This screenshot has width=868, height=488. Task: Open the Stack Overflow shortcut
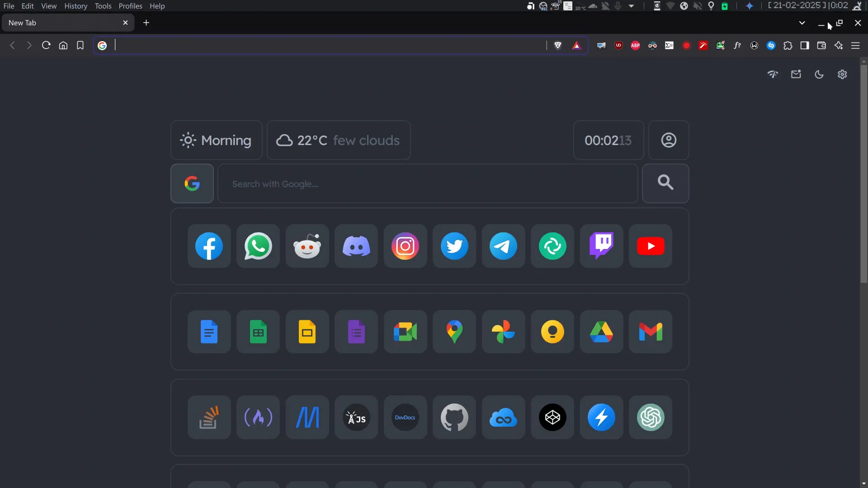tap(209, 418)
